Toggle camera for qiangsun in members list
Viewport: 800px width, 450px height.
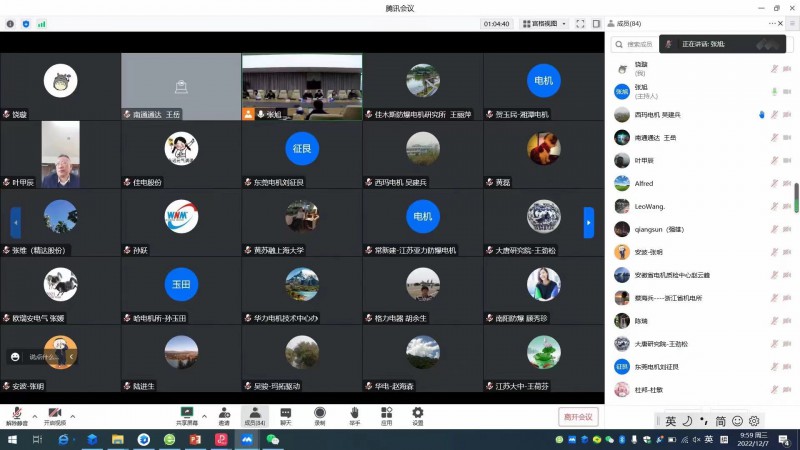(x=787, y=229)
